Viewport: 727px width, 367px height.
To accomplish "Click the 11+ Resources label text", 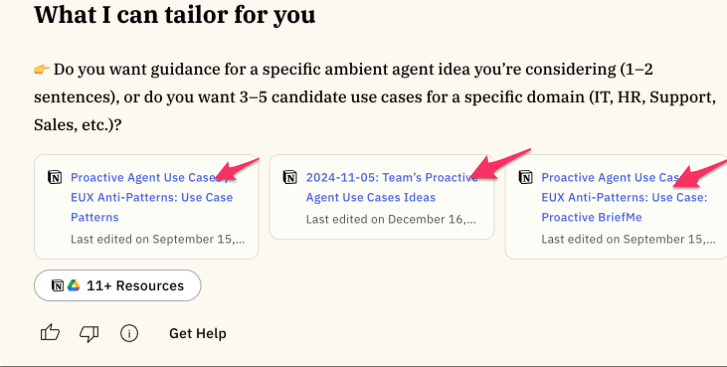I will coord(135,285).
